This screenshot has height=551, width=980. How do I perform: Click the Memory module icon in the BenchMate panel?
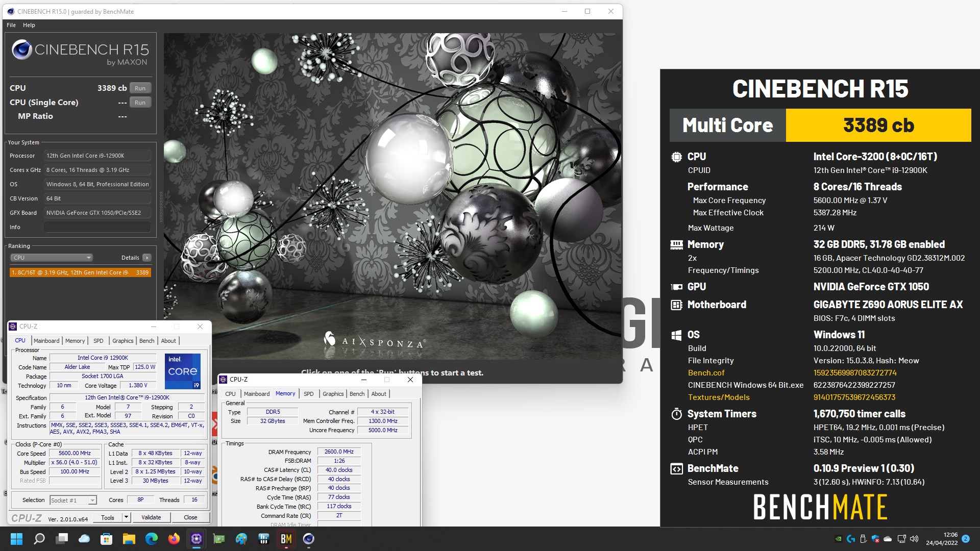[676, 245]
